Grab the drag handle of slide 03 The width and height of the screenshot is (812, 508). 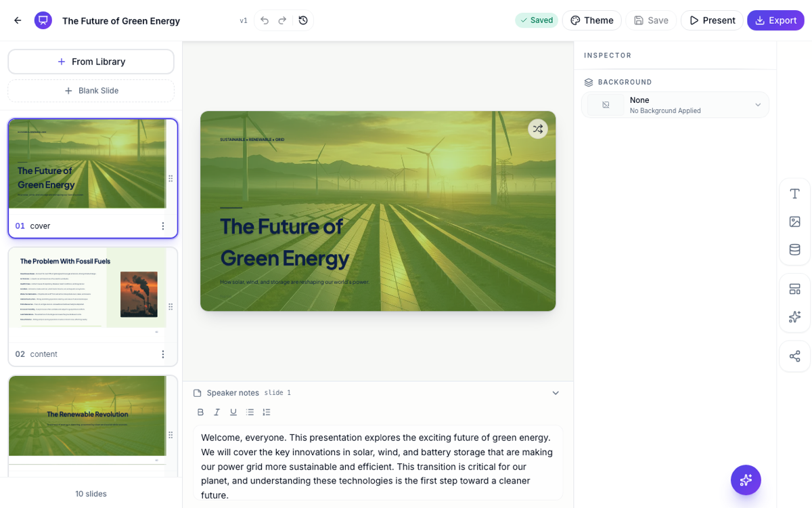pos(171,435)
